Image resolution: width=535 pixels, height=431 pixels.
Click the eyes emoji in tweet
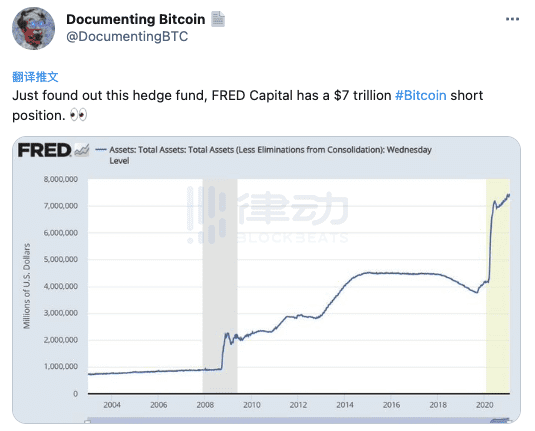pos(78,115)
